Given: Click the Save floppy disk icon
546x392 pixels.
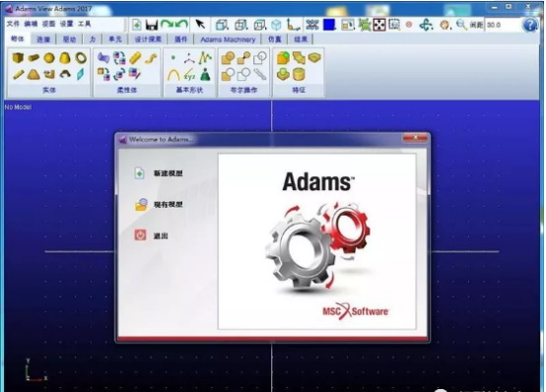Looking at the screenshot, I should pos(152,25).
